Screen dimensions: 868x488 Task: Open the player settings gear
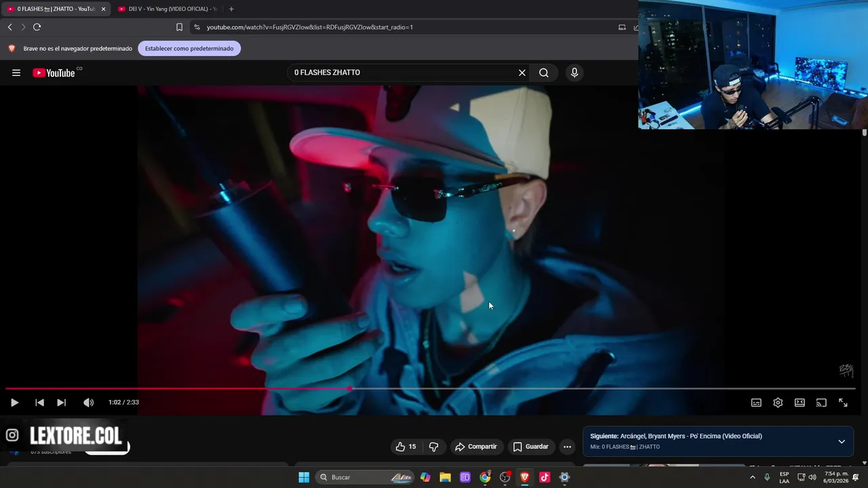(778, 403)
